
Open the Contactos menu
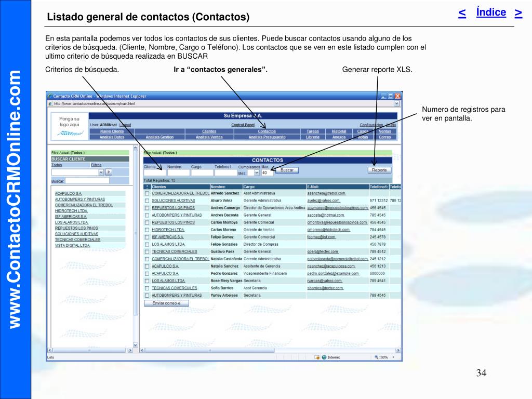click(x=267, y=131)
